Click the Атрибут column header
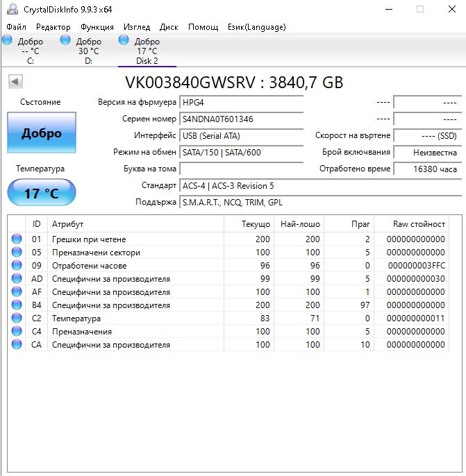 pos(136,224)
